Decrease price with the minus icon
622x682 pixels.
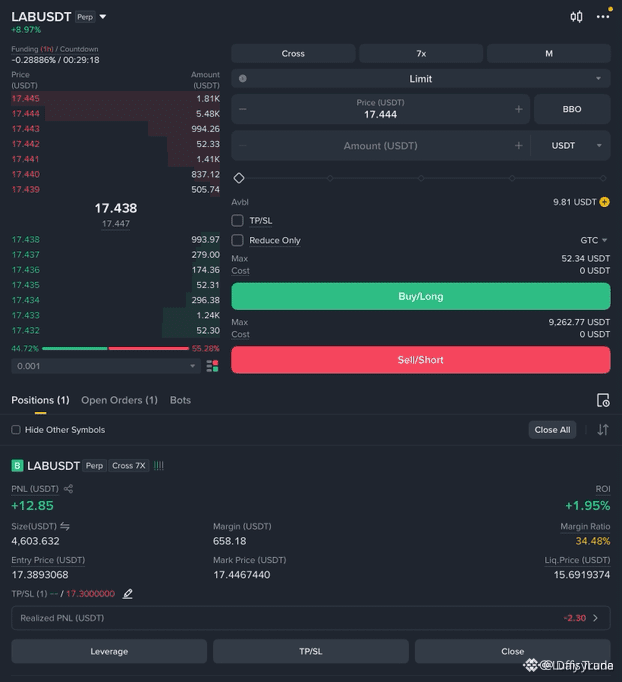243,109
